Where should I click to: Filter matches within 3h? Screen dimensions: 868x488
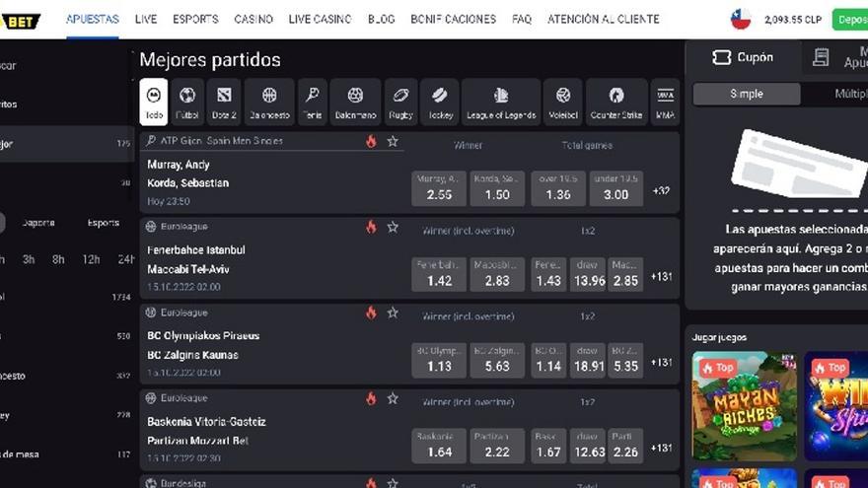pos(29,259)
